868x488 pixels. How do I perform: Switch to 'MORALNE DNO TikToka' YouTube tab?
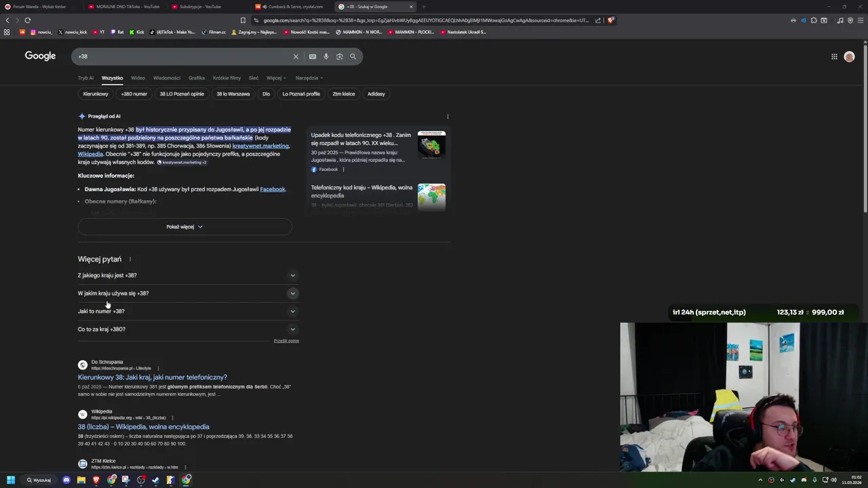coord(124,7)
